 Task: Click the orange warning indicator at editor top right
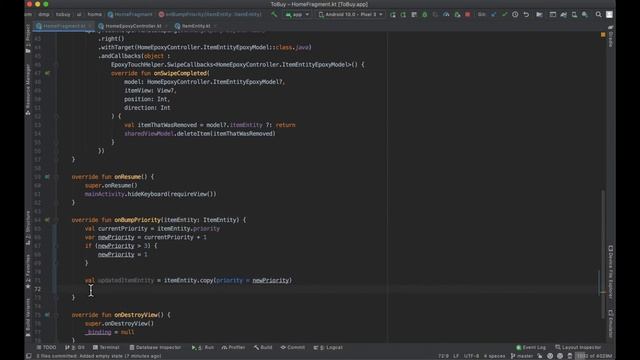pos(603,35)
